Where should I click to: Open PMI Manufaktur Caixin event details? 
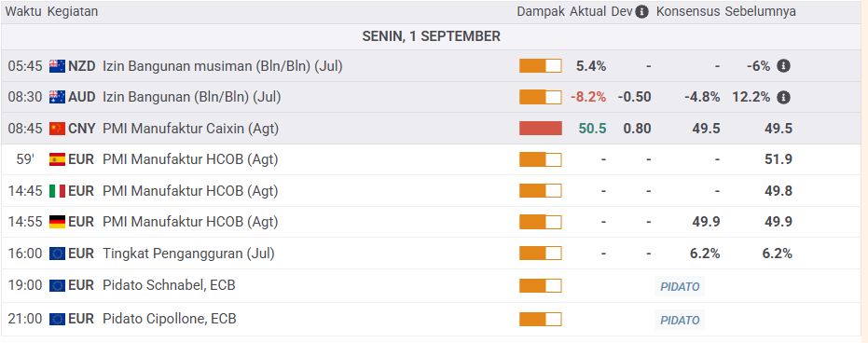[191, 129]
